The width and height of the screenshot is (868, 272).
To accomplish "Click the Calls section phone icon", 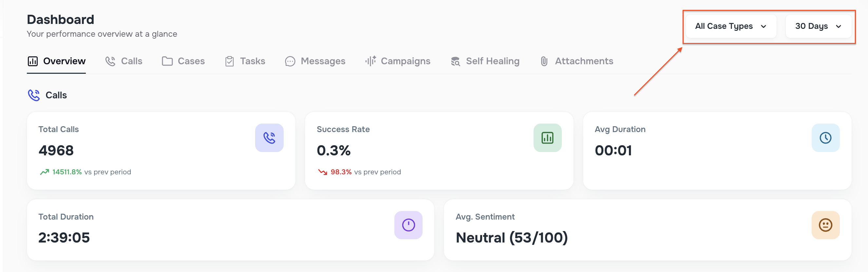I will coord(34,95).
